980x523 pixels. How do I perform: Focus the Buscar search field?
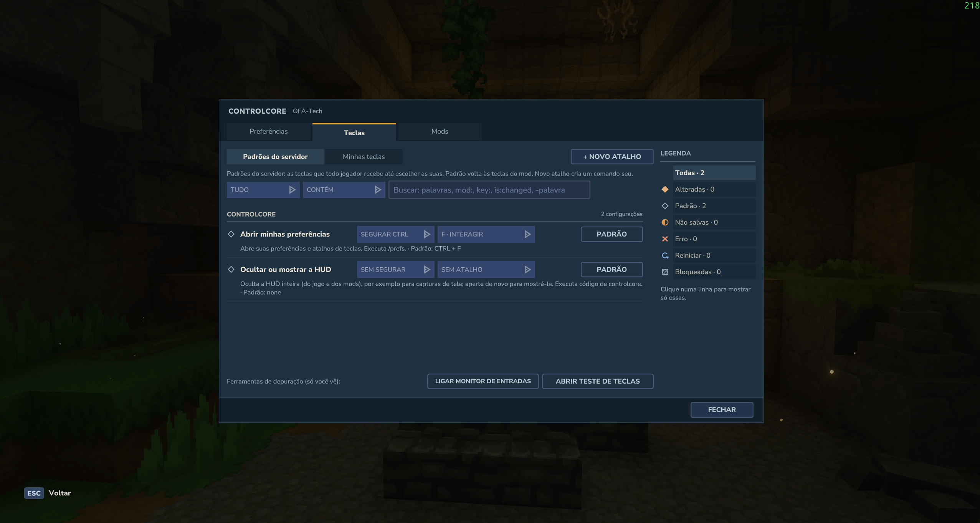[x=489, y=190]
